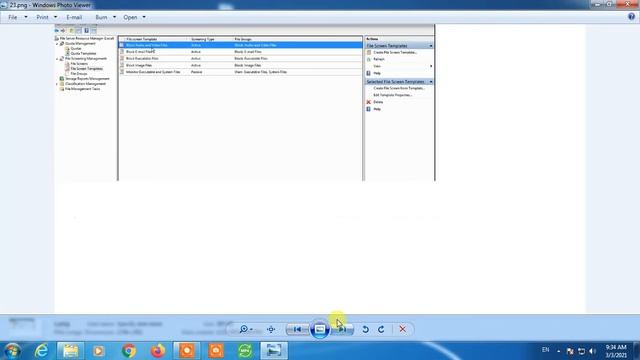Expand the Classification Management tree expander
The width and height of the screenshot is (640, 360).
tap(57, 84)
